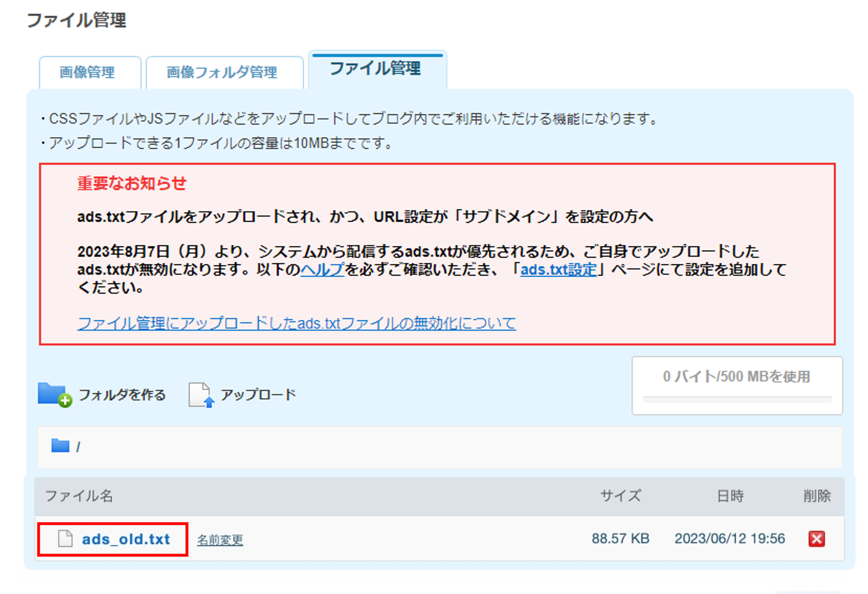Click the ファイル名 column header
The height and width of the screenshot is (594, 868).
79,496
